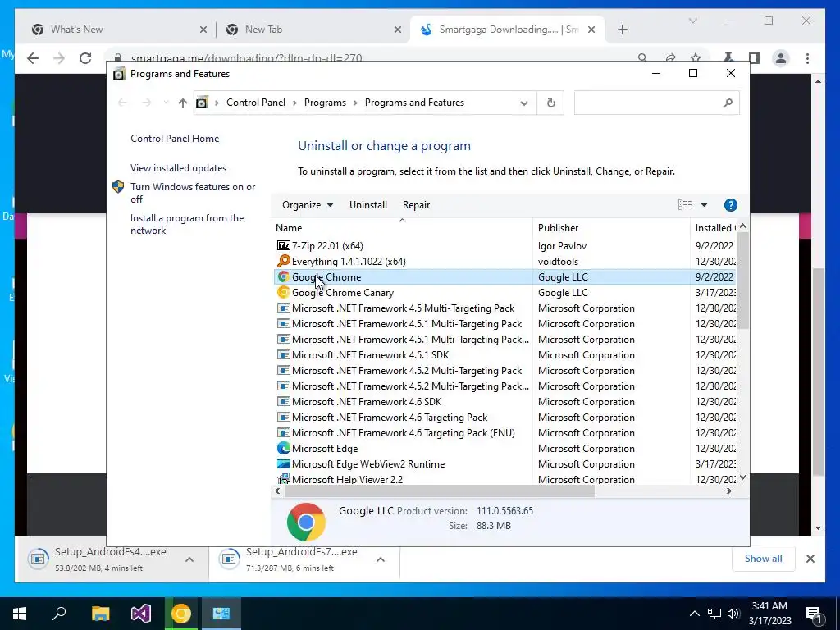Reload the page in Chrome
This screenshot has height=630, width=840.
(85, 58)
